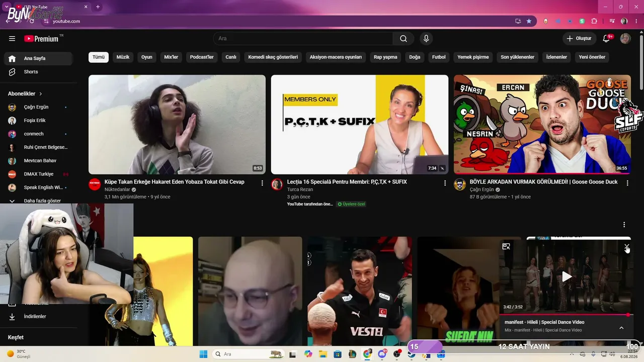Open Ana Sayfa in the sidebar
This screenshot has width=644, height=362.
(x=38, y=58)
